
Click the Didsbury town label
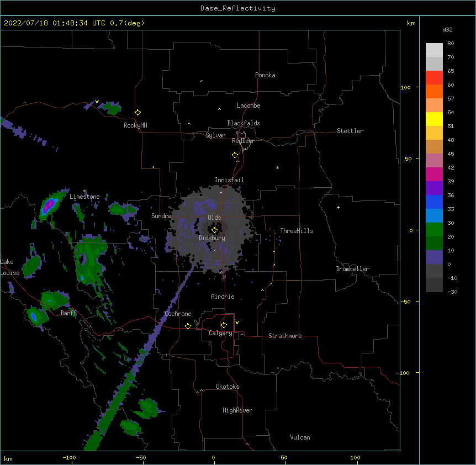(x=211, y=238)
